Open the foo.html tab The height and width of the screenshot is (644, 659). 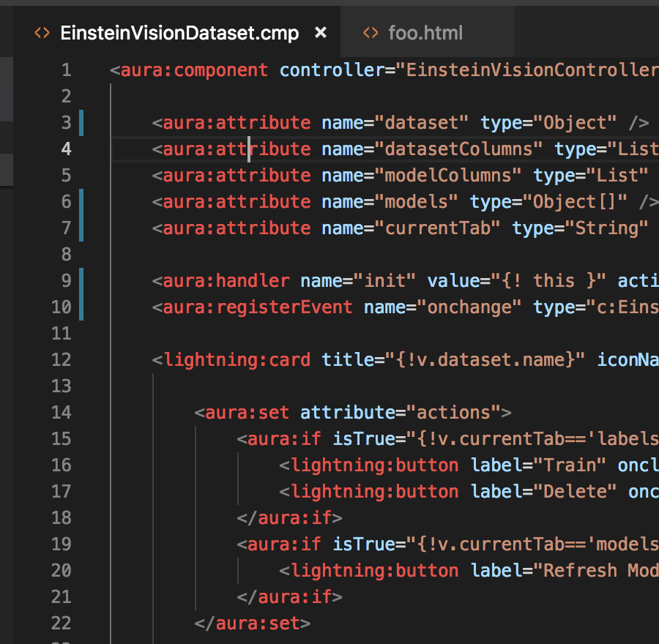(x=425, y=33)
